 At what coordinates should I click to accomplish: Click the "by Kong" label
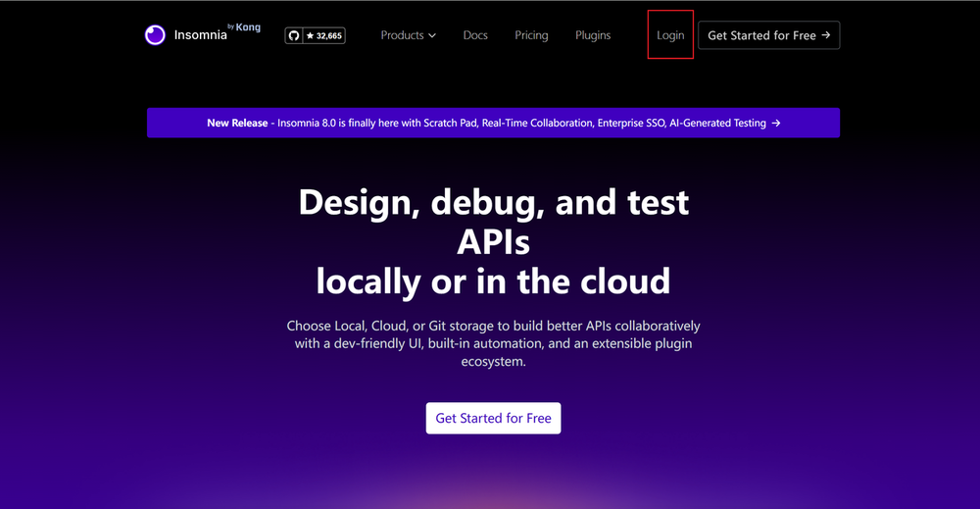pos(244,27)
